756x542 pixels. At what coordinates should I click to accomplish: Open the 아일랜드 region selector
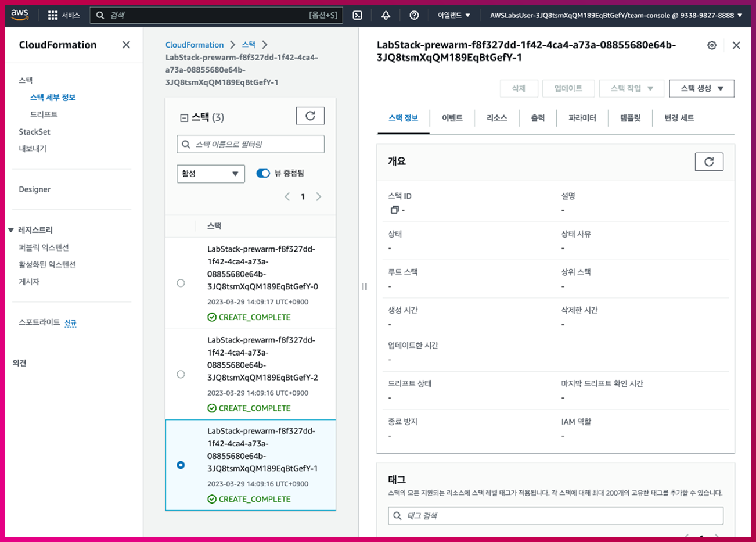[453, 15]
